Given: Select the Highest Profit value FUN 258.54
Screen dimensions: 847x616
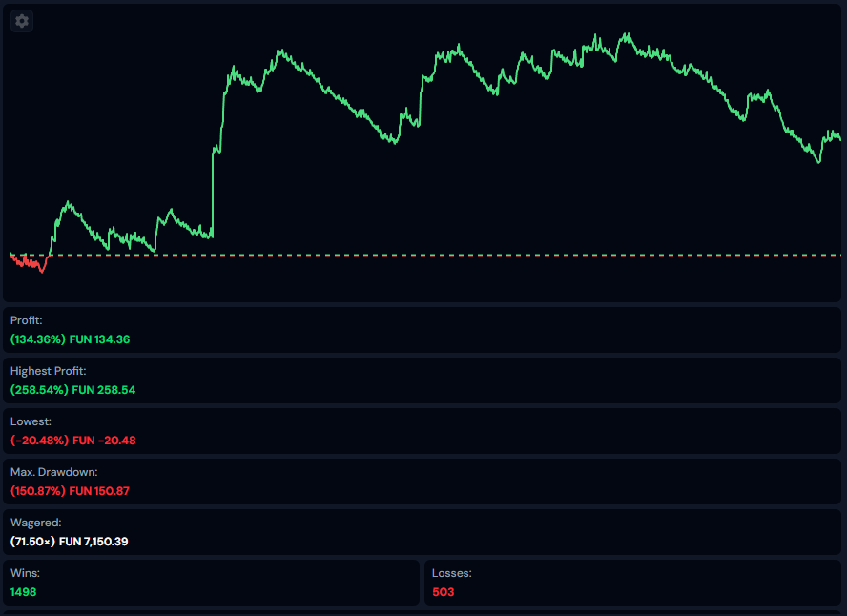Looking at the screenshot, I should pyautogui.click(x=109, y=390).
